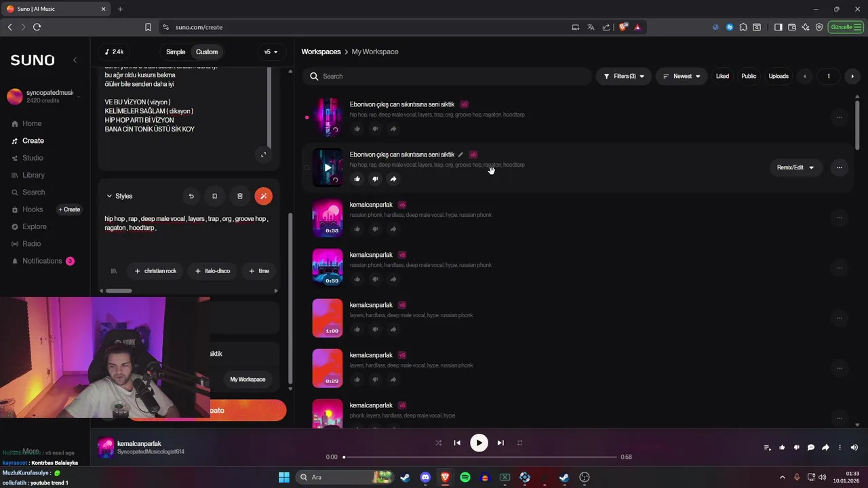Switch to Custom mode
This screenshot has width=868, height=488.
[207, 52]
